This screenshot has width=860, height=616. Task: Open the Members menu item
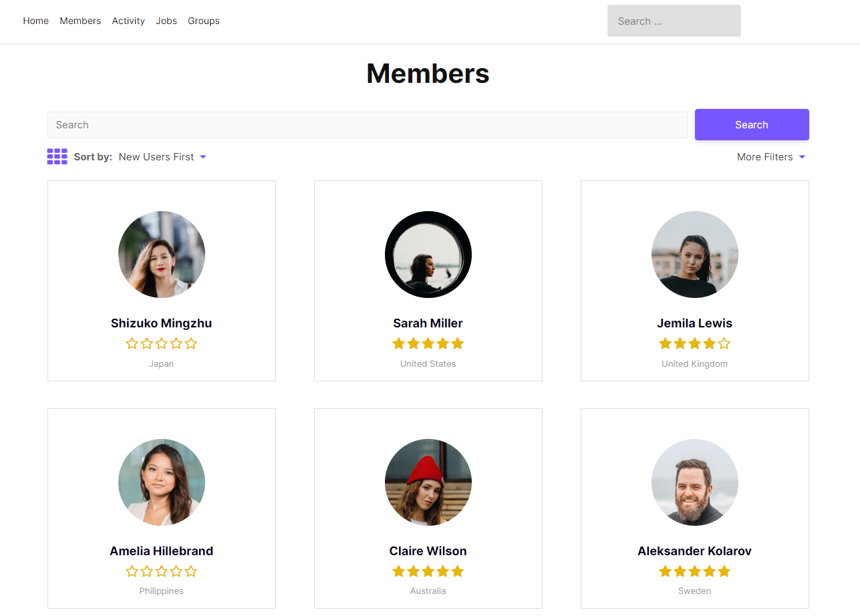pos(80,21)
